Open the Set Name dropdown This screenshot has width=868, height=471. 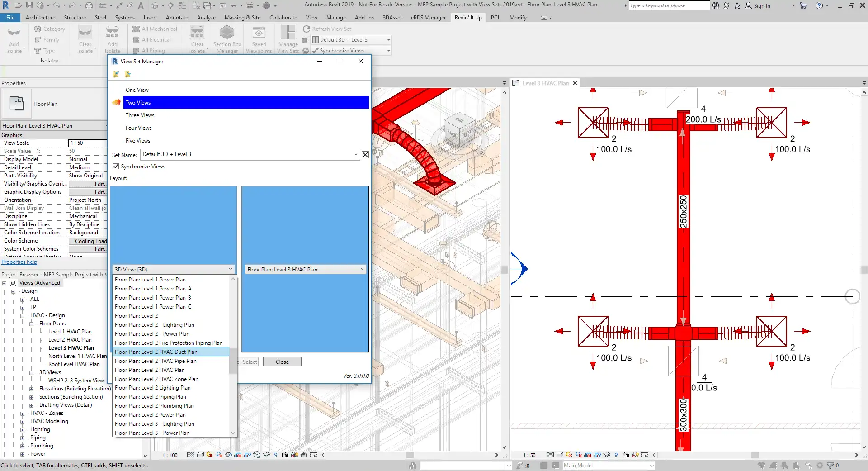tap(356, 155)
